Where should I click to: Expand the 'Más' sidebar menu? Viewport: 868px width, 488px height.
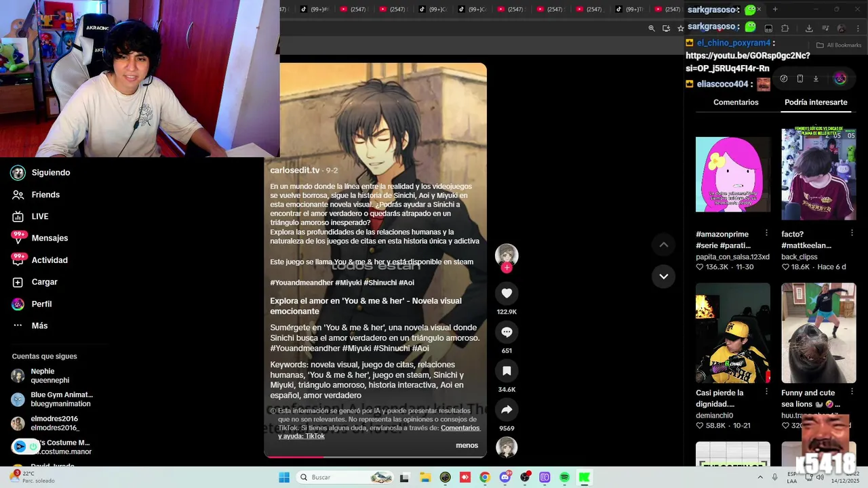point(32,325)
